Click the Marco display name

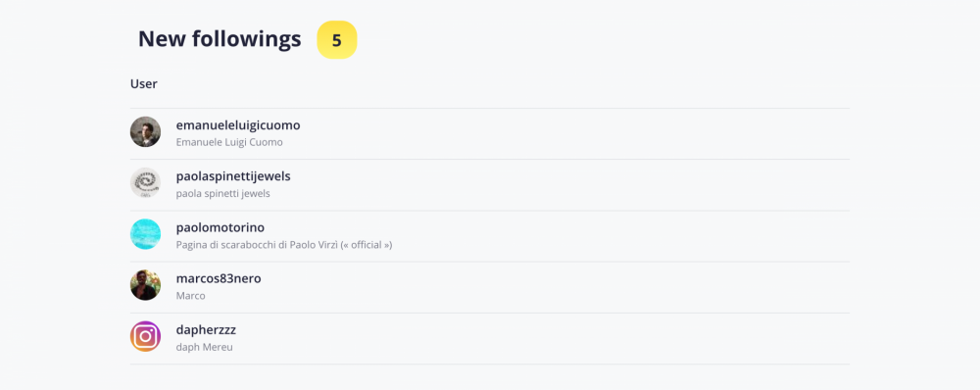coord(191,296)
